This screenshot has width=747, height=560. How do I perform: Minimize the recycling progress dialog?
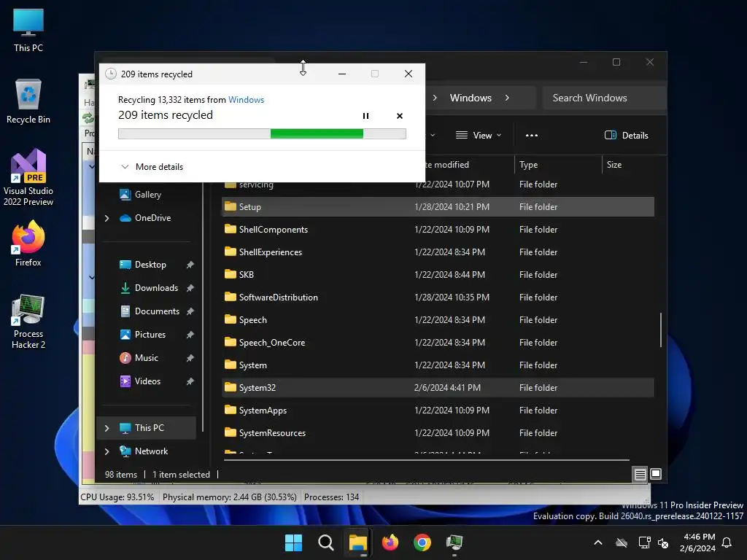(342, 74)
